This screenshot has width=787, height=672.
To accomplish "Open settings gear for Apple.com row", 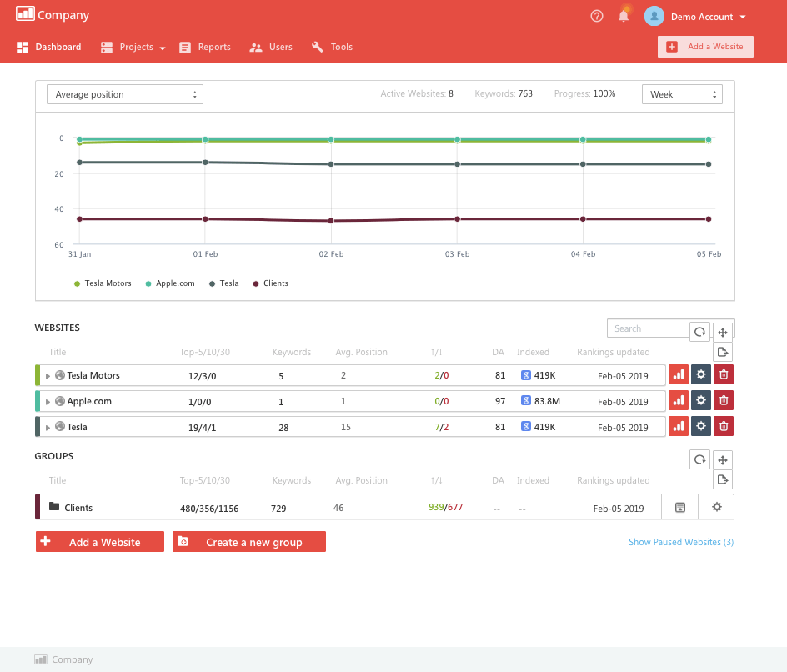I will (x=700, y=400).
